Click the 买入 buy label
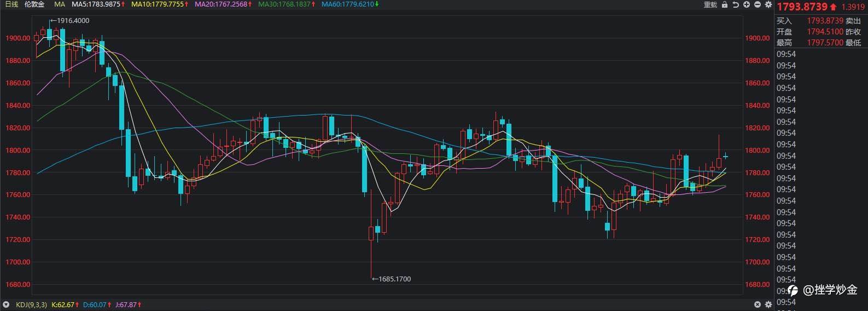Image resolution: width=868 pixels, height=311 pixels. [784, 21]
